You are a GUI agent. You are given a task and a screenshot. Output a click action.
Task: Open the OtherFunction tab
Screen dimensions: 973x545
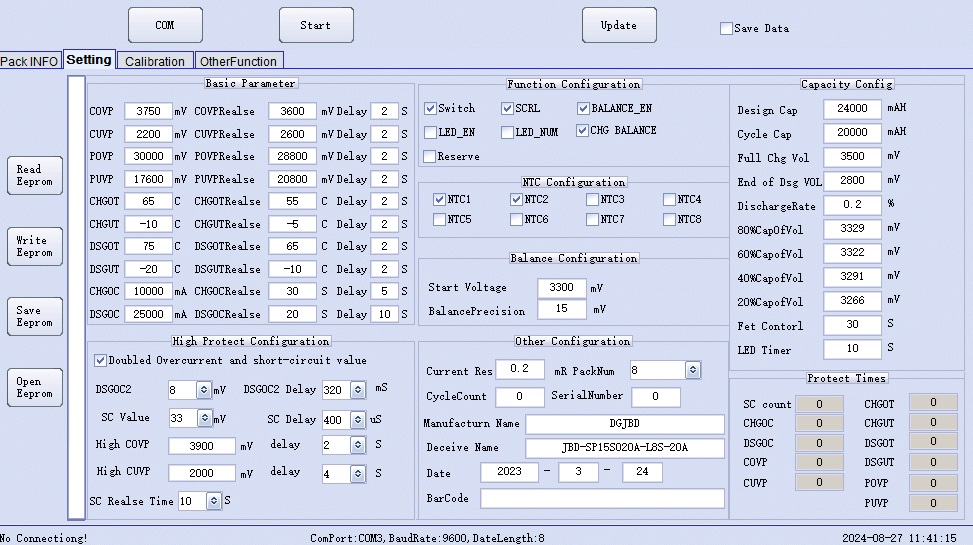pos(239,61)
